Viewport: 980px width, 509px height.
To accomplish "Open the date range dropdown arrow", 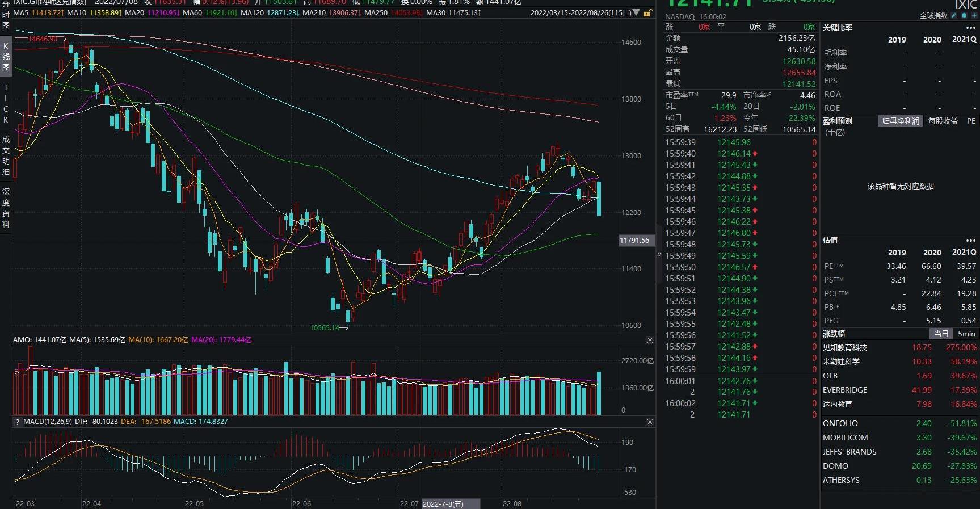I will pos(636,12).
